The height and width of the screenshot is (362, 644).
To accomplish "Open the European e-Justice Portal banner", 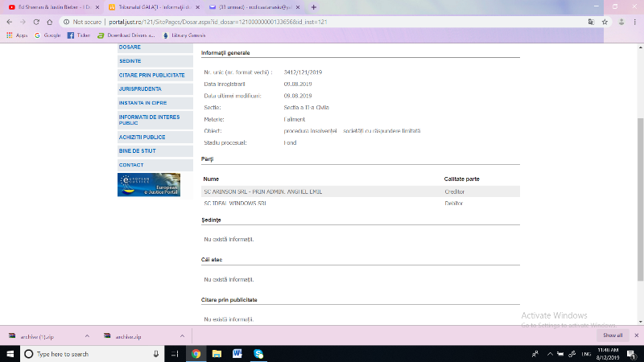I will coord(149,185).
